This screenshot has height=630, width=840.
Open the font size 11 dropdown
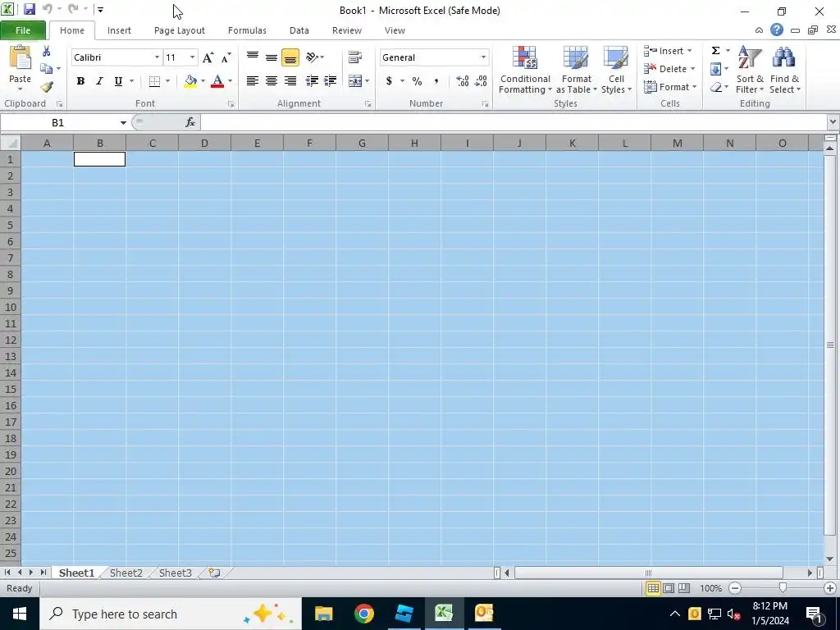(192, 57)
